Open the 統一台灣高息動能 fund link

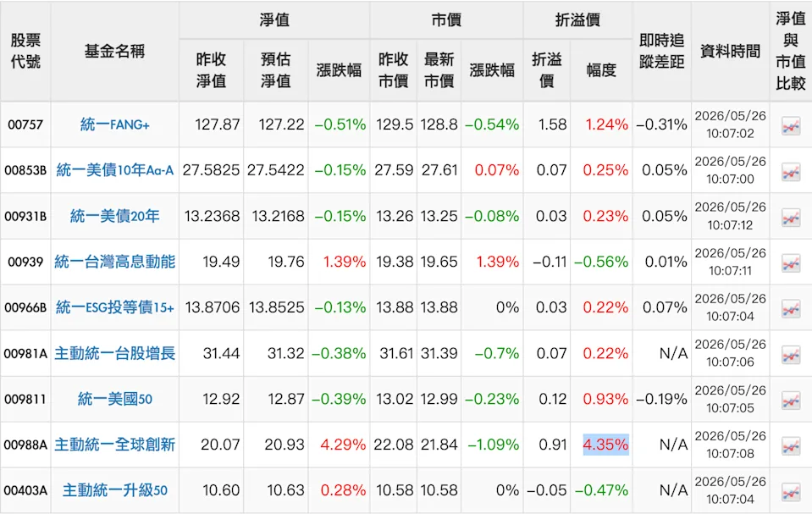pos(115,262)
